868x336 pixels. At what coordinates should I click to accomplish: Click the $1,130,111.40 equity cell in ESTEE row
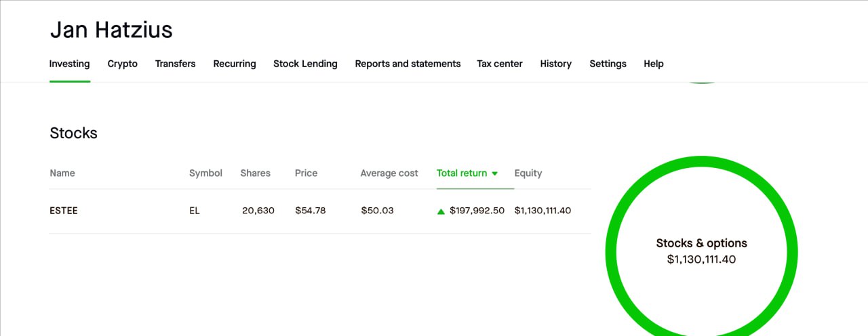tap(542, 211)
